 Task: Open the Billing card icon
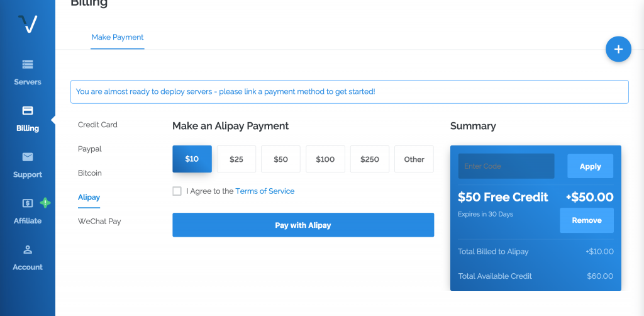coord(28,111)
